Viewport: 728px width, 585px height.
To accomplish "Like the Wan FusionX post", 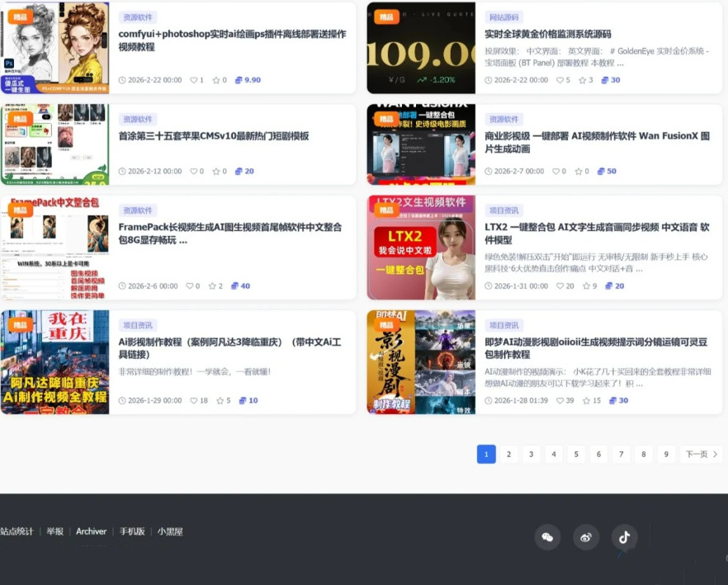I will [555, 171].
